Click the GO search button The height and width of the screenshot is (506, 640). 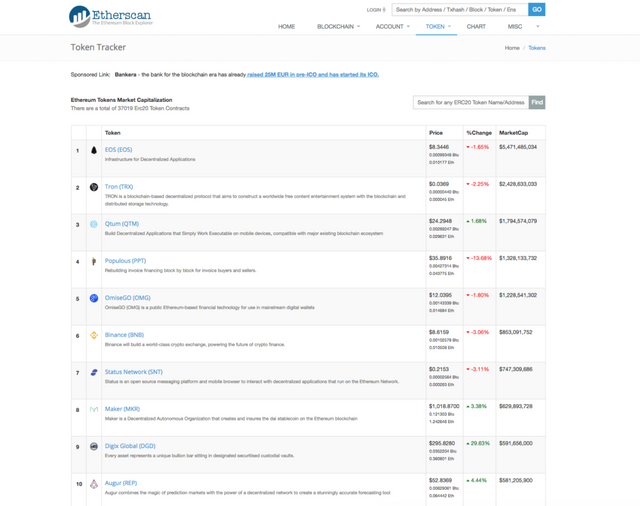[x=537, y=9]
